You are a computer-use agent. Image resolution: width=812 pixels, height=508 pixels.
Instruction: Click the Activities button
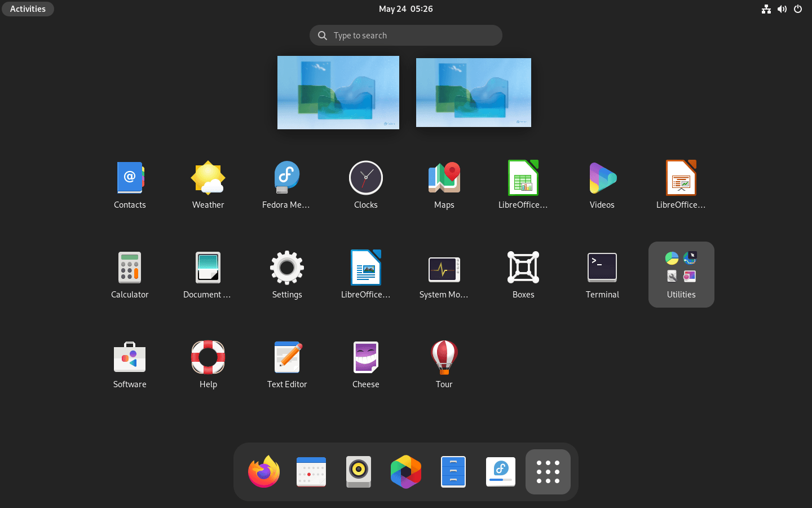pyautogui.click(x=28, y=8)
